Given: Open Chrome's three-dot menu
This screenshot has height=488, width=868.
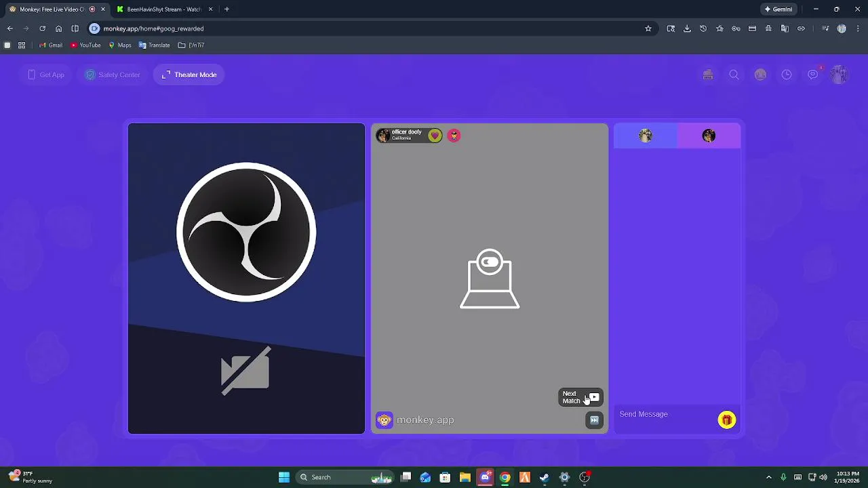Looking at the screenshot, I should click(858, 28).
